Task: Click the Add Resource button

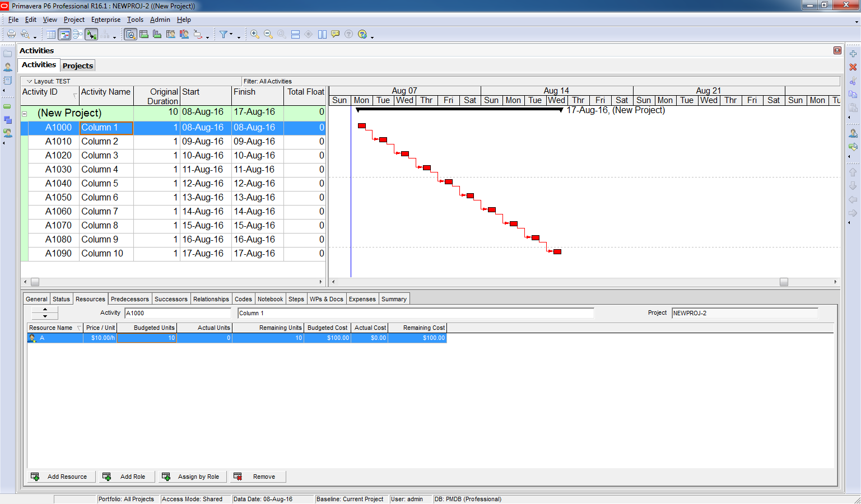Action: tap(61, 477)
